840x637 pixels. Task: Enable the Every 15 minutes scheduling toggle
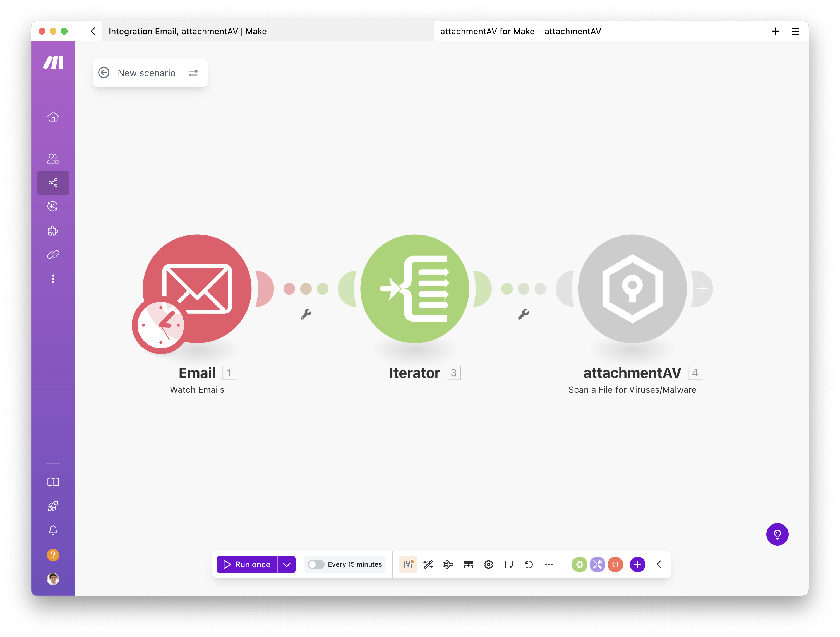316,564
